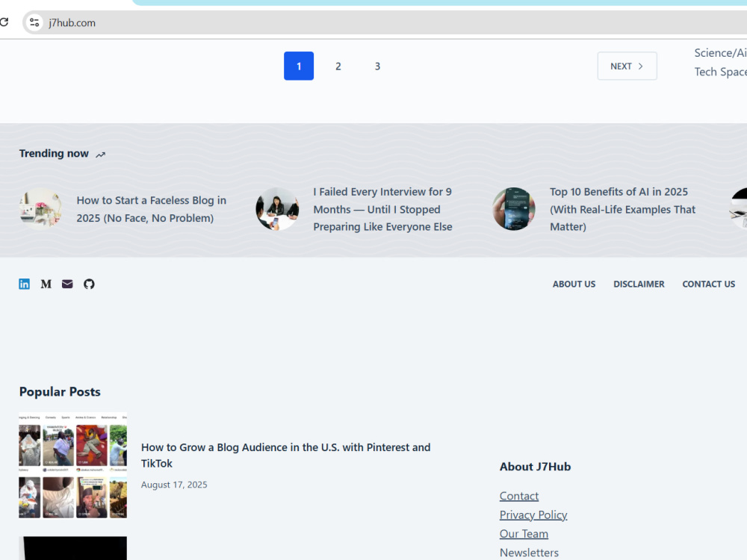Open 'Grow a Blog Audience' popular post
747x560 pixels.
point(286,455)
